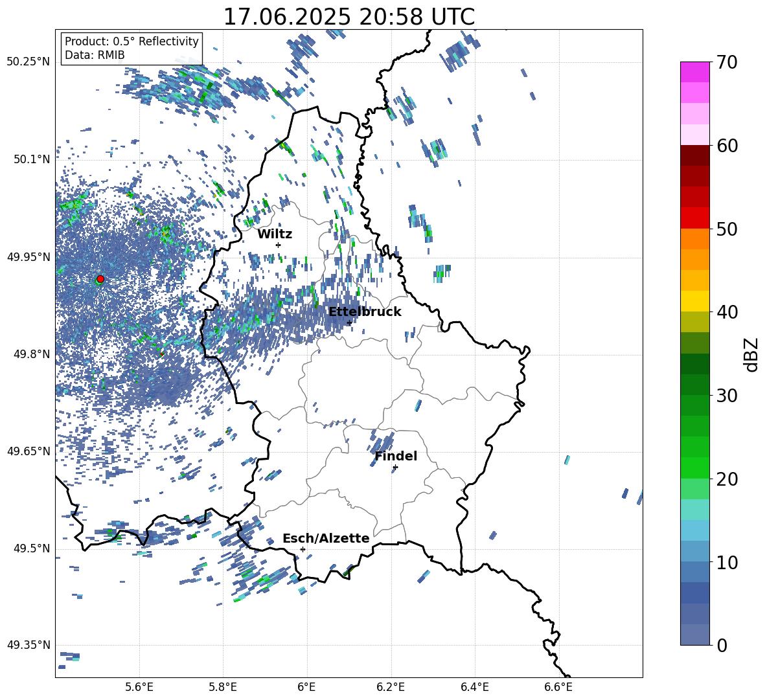
Task: Click the 50.1°N latitude label
Action: click(x=31, y=159)
